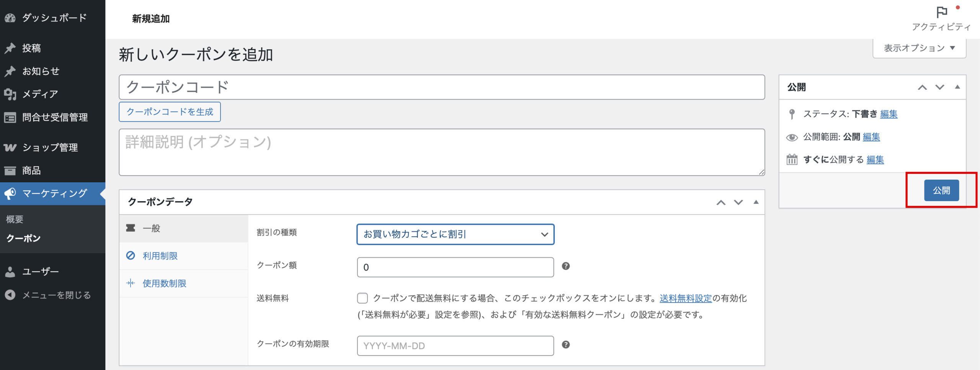Toggle the 公開 panel collapse triangle
The height and width of the screenshot is (370, 980).
[x=957, y=87]
